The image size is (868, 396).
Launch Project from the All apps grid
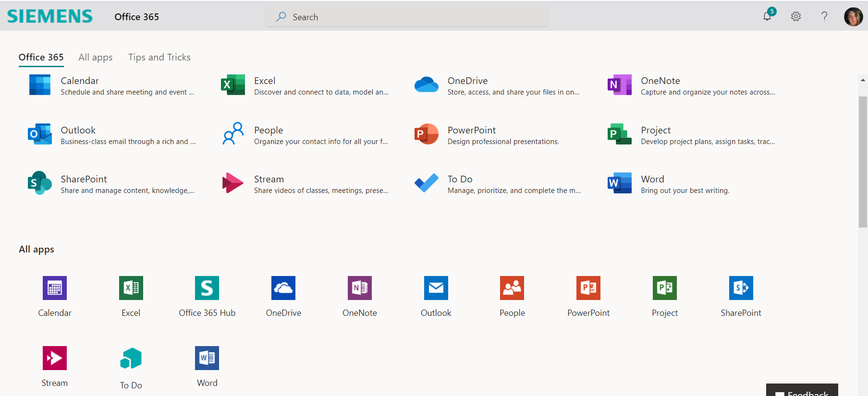tap(665, 296)
